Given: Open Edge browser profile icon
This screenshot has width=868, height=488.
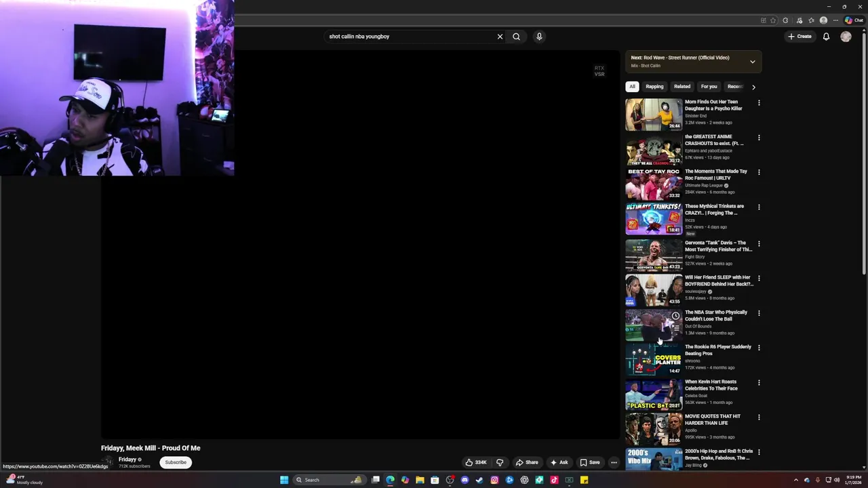Looking at the screenshot, I should click(823, 20).
